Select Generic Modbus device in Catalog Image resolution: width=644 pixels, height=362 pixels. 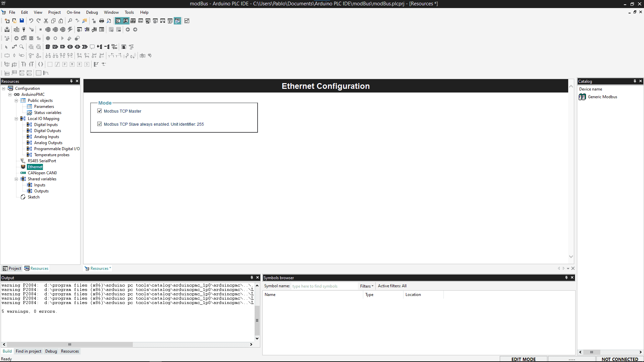tap(602, 97)
